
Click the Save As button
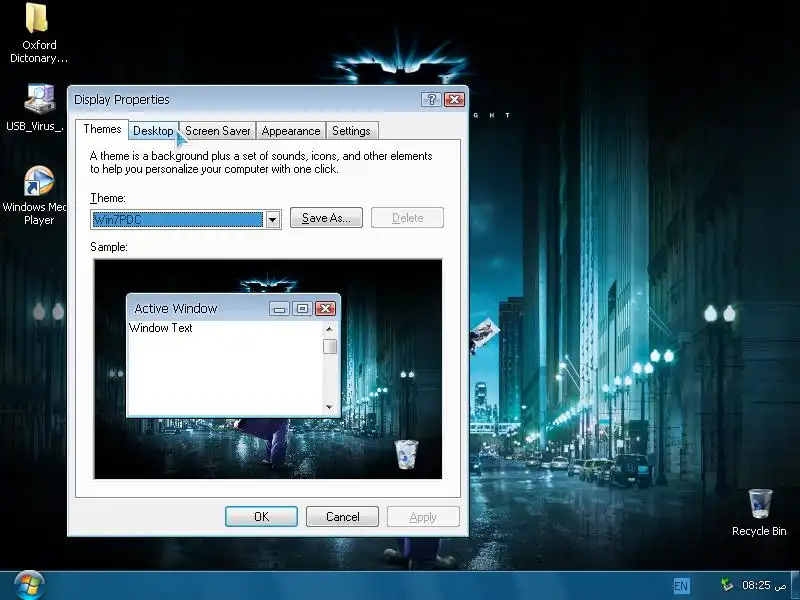pos(327,218)
